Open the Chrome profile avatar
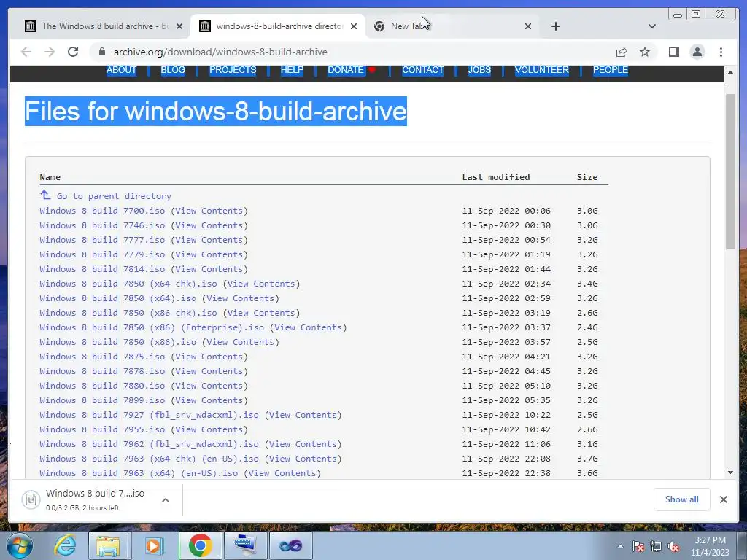 coord(697,52)
